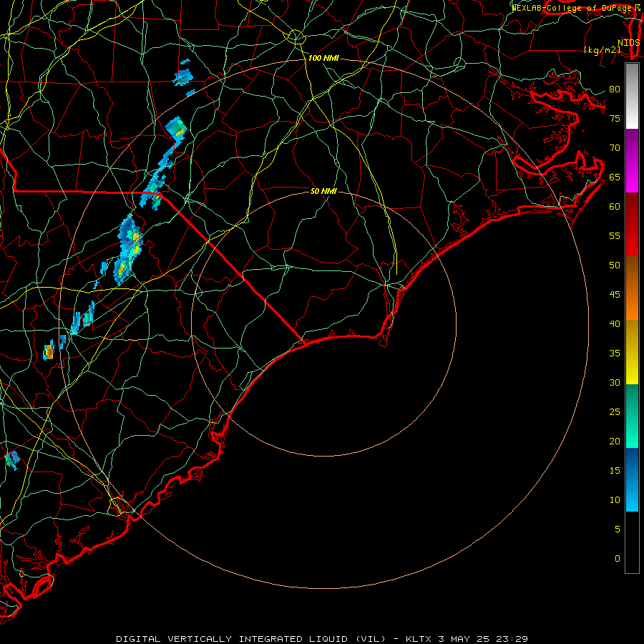Click the scale value 0

pyautogui.click(x=618, y=559)
